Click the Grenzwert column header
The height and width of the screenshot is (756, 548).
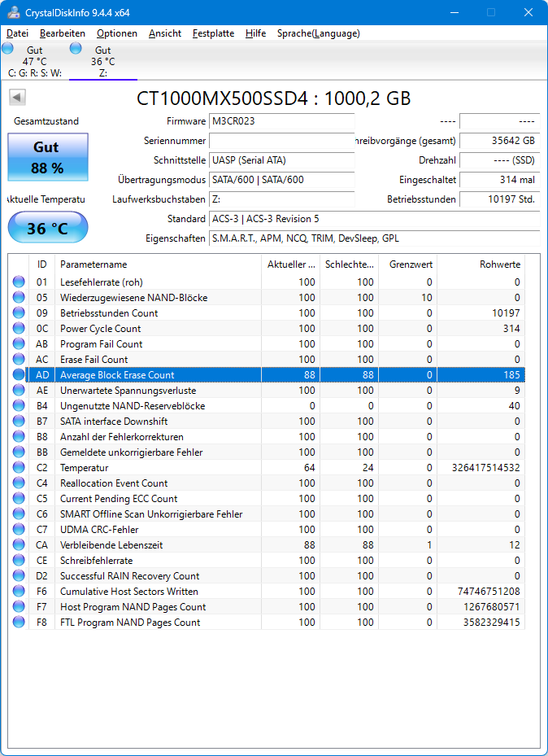click(x=407, y=264)
